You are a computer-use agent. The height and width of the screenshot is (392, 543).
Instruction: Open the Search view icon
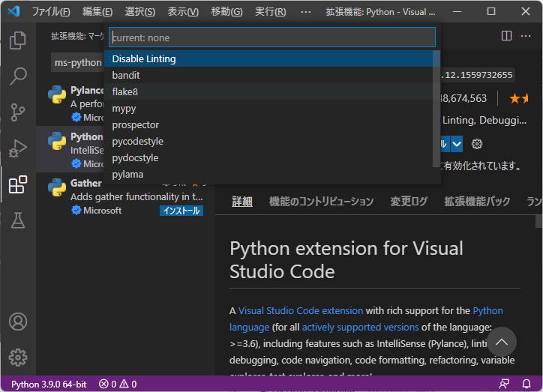17,76
